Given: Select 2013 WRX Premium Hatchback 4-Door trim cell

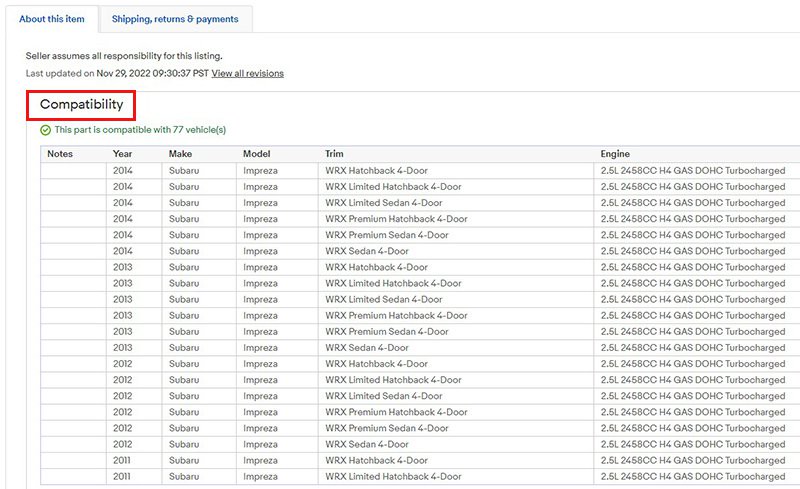Looking at the screenshot, I should (456, 315).
